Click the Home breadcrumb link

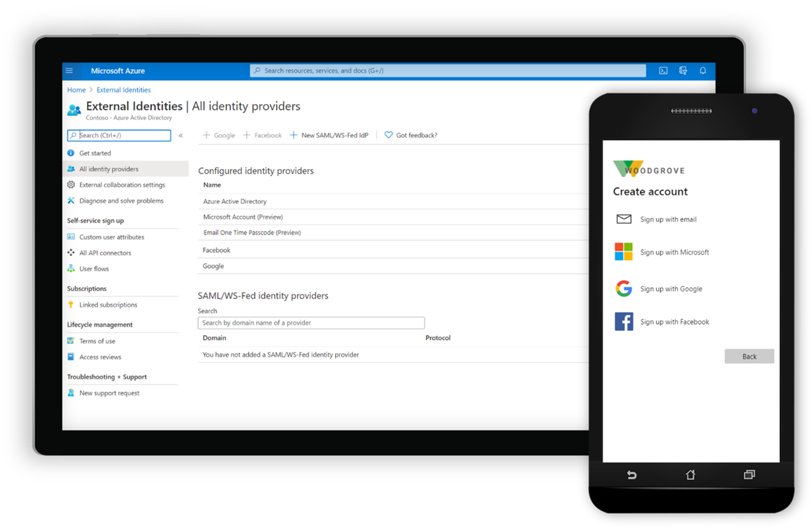[x=76, y=90]
